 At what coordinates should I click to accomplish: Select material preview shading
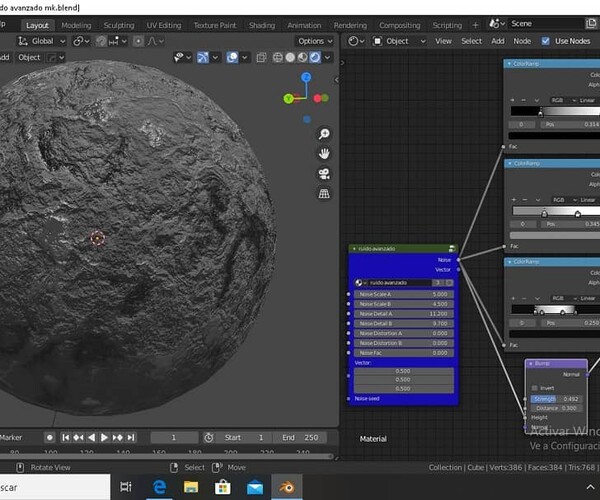303,57
